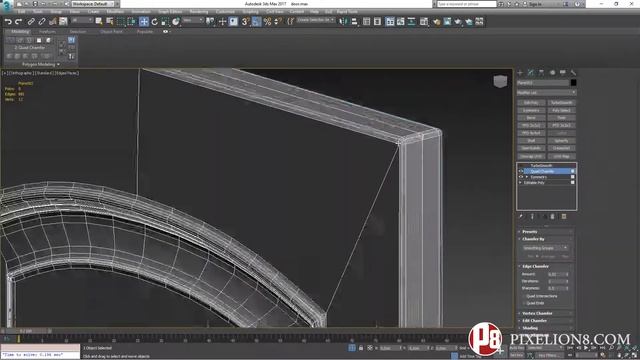Open the reference coordinate system dropdown
The image size is (640, 360).
(x=193, y=20)
